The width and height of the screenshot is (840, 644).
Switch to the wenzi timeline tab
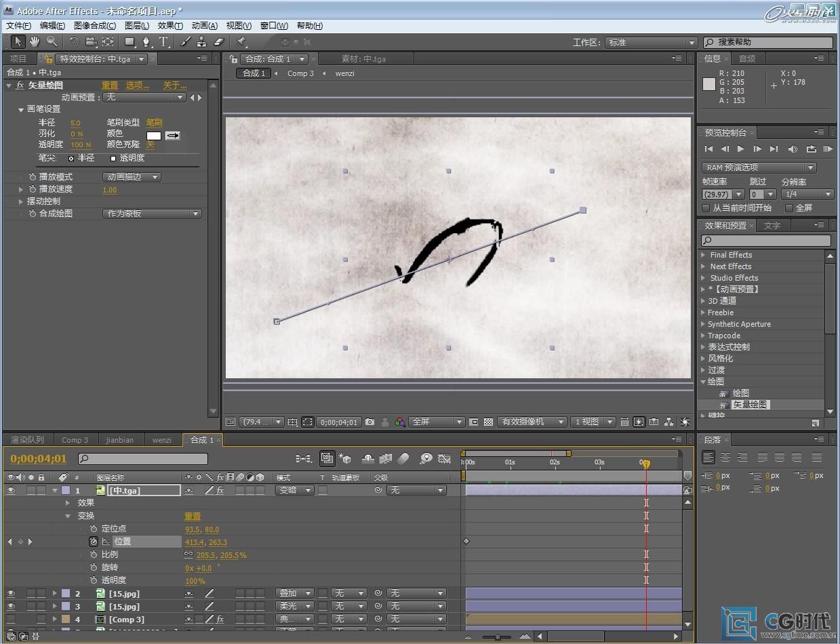pos(161,440)
